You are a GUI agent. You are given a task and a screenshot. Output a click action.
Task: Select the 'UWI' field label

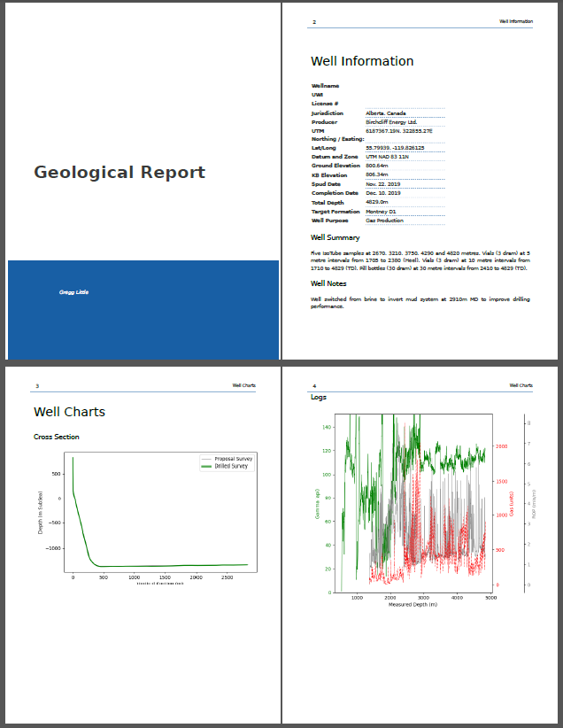(317, 95)
